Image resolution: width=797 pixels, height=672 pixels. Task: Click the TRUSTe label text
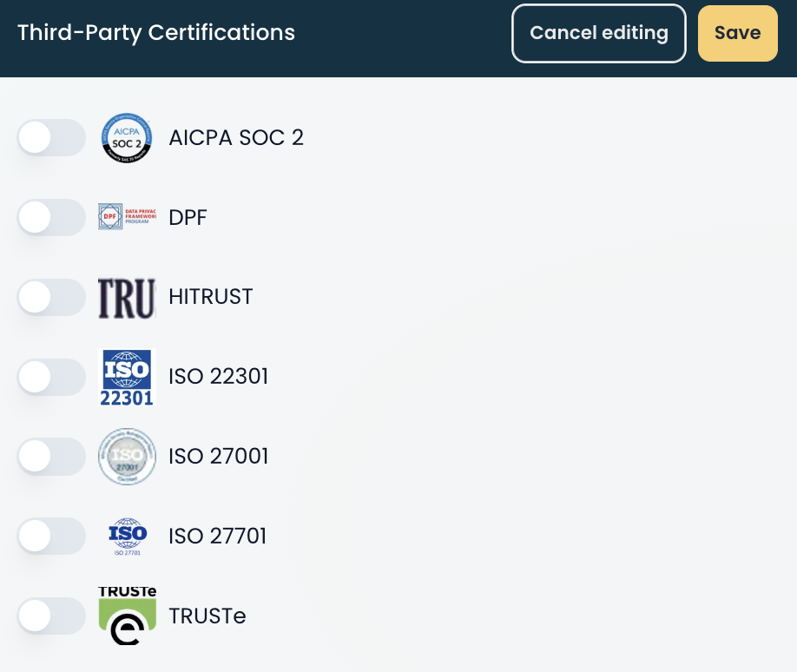pos(207,616)
